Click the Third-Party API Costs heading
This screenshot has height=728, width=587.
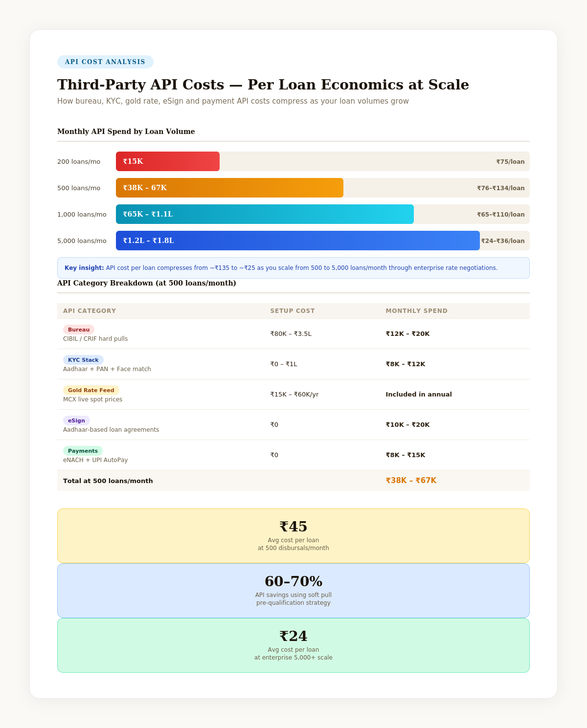263,85
